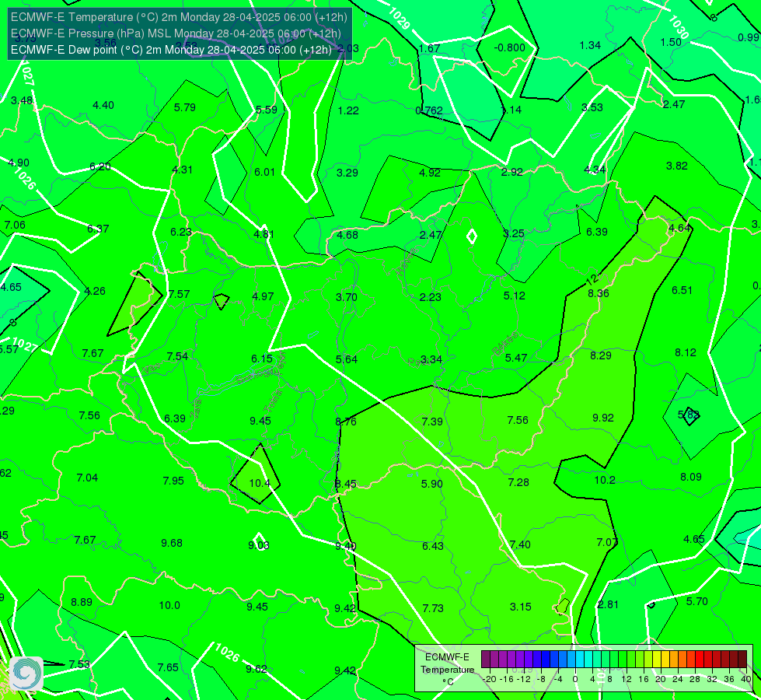
Task: Click the dew point value 9.03
Action: click(259, 545)
